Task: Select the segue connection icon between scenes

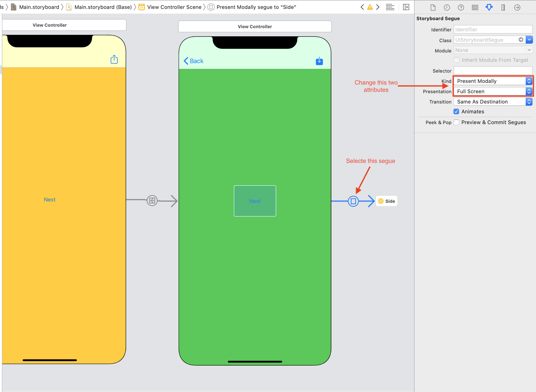Action: pyautogui.click(x=353, y=201)
